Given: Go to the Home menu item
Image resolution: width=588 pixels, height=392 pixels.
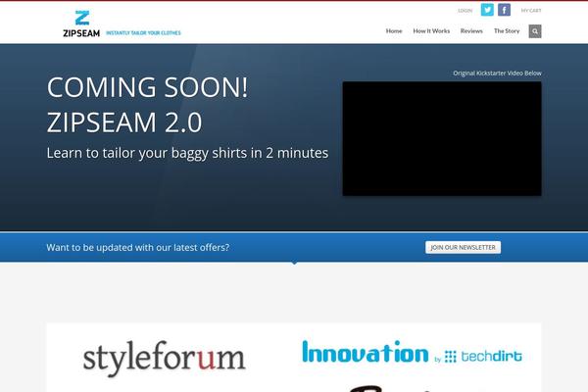Looking at the screenshot, I should (x=394, y=31).
